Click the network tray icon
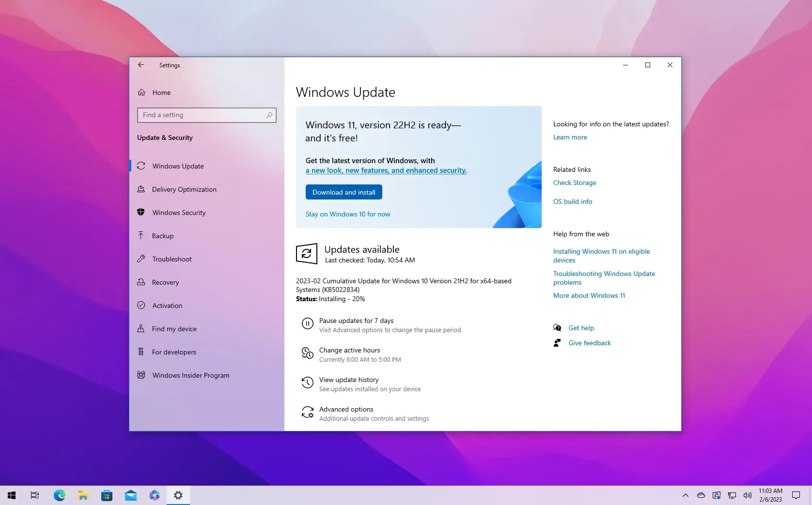This screenshot has width=812, height=505. tap(732, 495)
